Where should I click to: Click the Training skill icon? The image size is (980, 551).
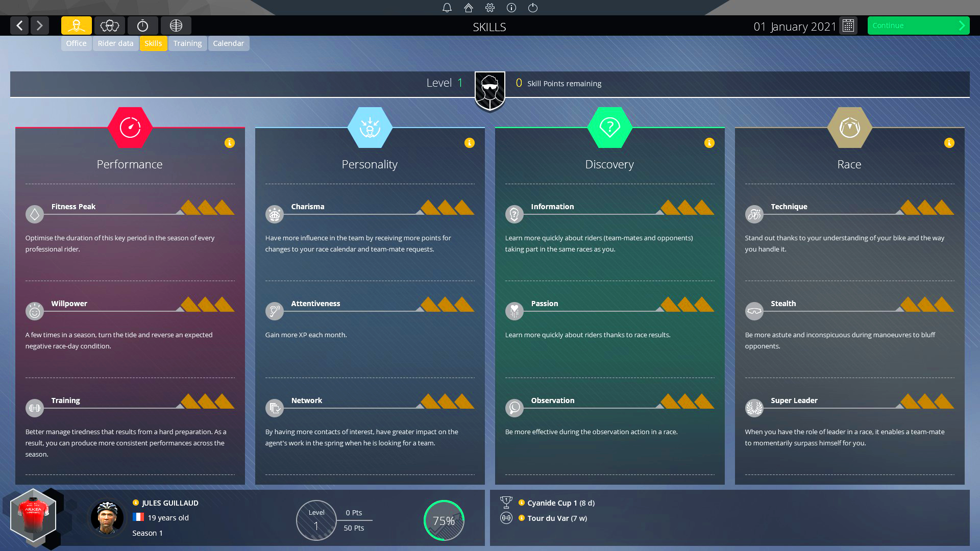coord(34,408)
